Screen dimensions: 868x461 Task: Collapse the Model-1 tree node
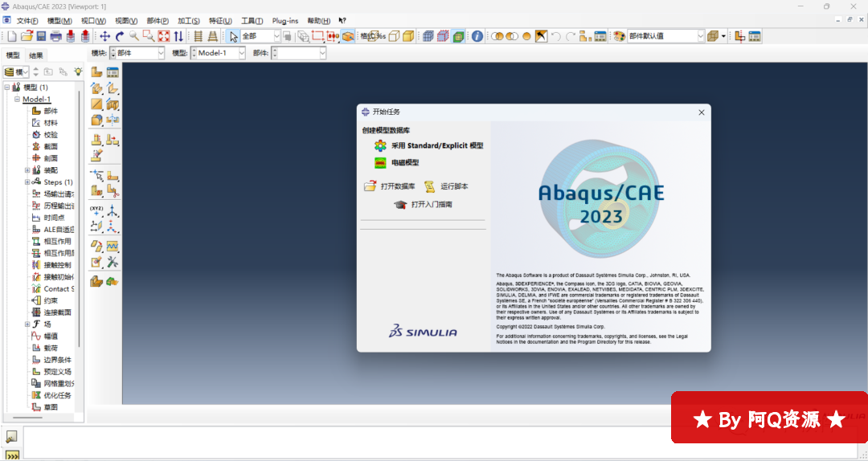click(17, 100)
